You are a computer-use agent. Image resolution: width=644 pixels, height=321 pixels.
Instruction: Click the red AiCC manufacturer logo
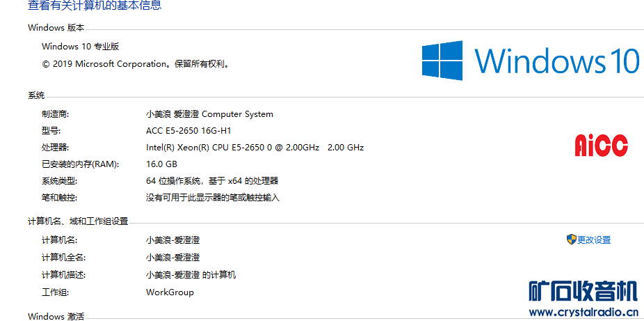click(x=601, y=145)
